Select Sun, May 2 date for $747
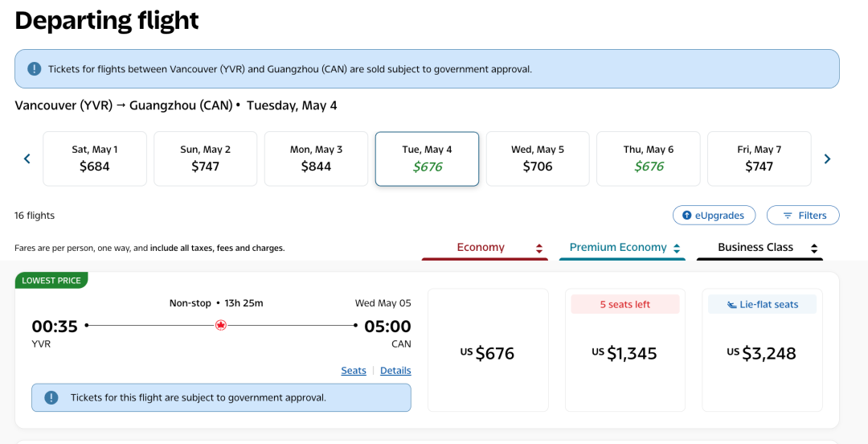 (x=206, y=158)
